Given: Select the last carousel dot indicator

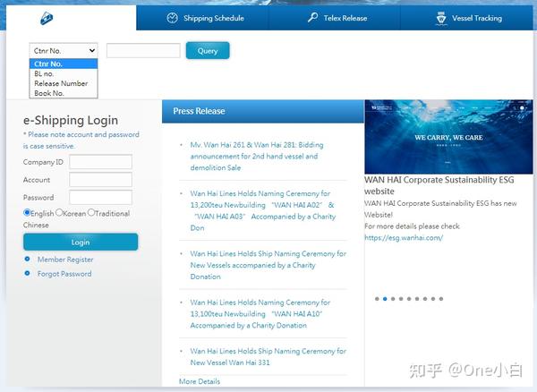Looking at the screenshot, I should coord(441,299).
